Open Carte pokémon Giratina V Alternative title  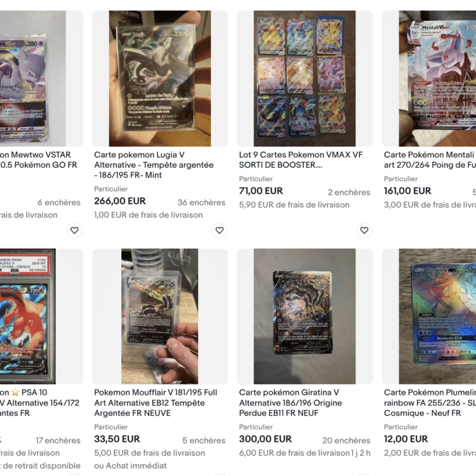coord(291,402)
